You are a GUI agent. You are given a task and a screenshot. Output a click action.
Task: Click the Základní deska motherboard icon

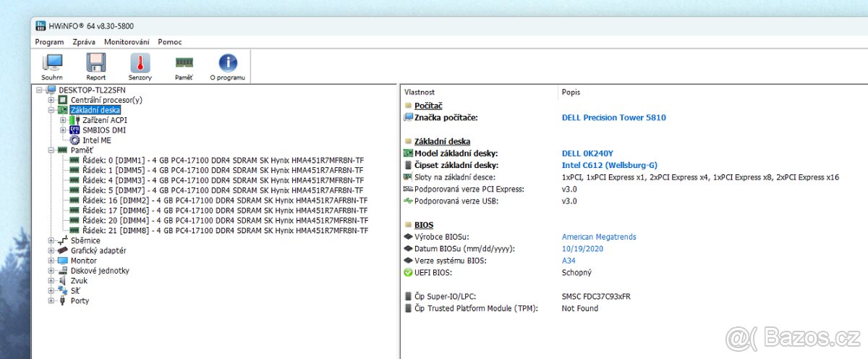click(x=63, y=110)
